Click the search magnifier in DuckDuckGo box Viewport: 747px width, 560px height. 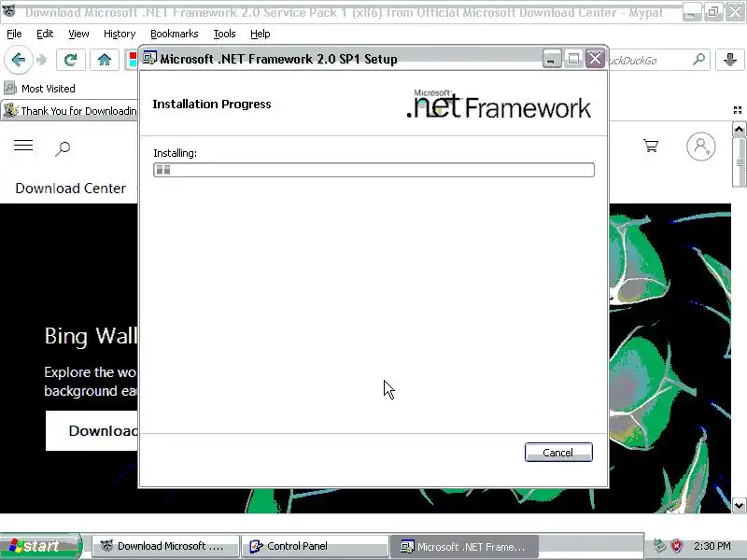698,60
